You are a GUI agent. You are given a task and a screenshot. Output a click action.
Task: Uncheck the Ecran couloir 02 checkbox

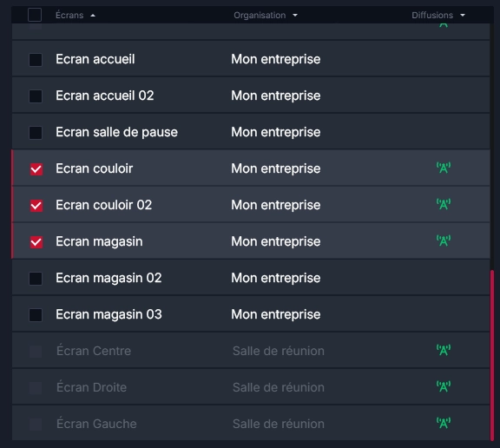[36, 206]
